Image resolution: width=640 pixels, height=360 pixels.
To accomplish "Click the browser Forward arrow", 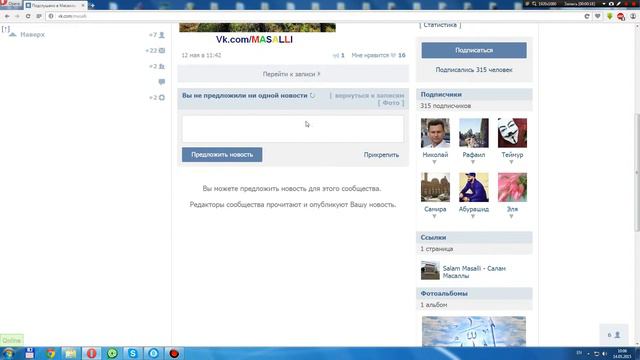I will [17, 16].
